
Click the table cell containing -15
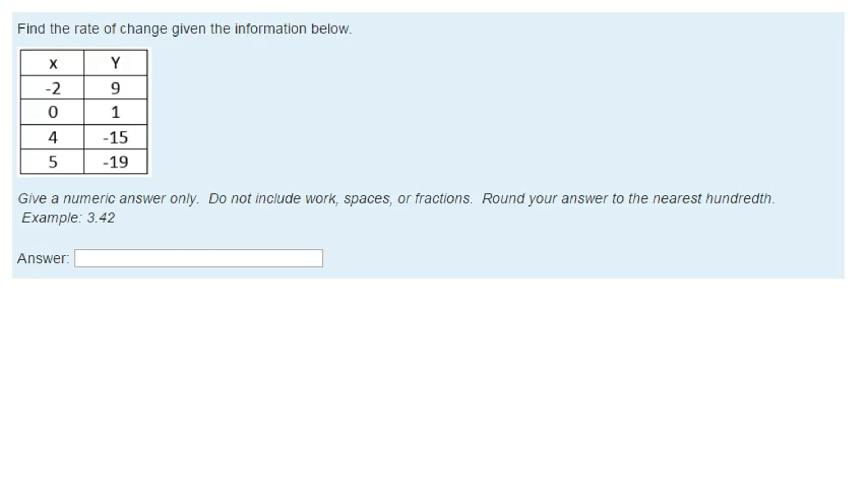(x=115, y=137)
